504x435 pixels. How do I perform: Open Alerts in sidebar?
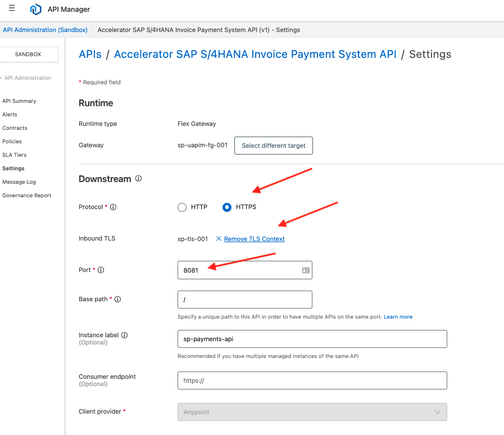(10, 115)
